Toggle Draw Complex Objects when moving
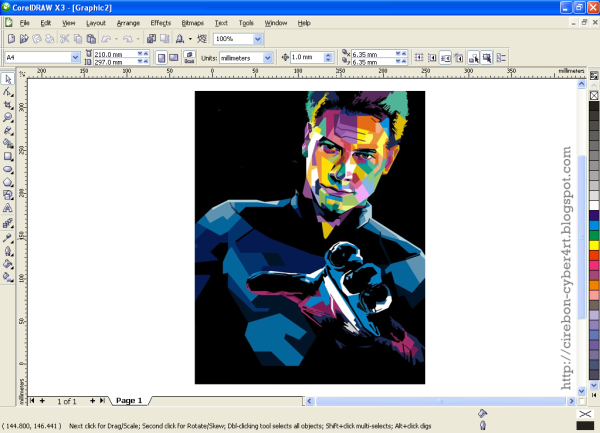 point(473,58)
